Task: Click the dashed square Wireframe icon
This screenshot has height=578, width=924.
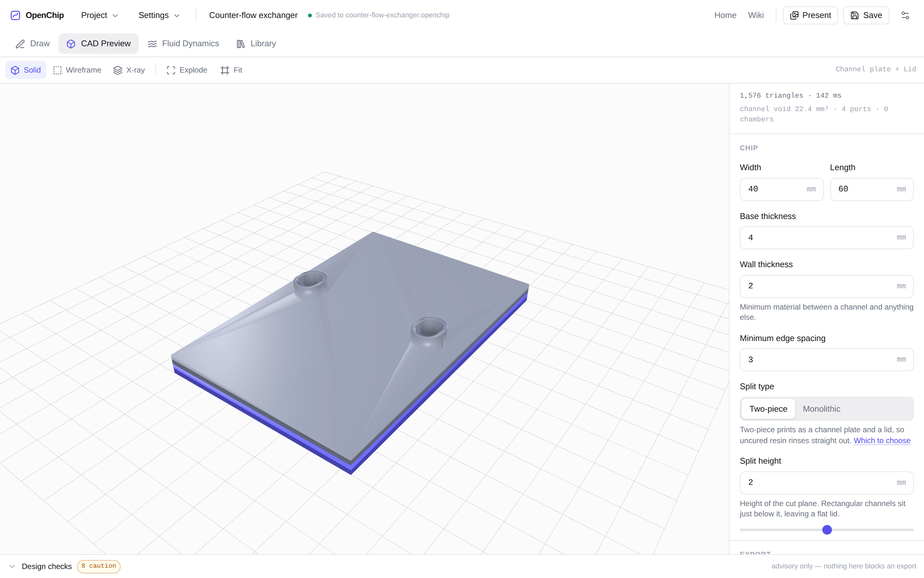Action: coord(57,70)
